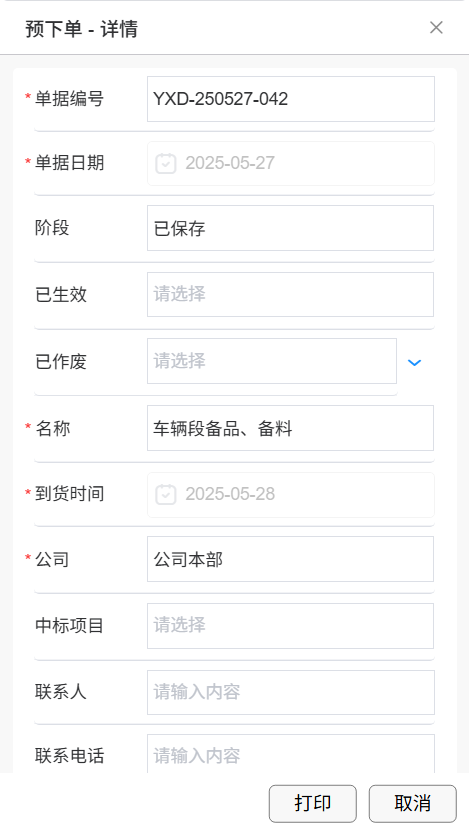Screen dimensions: 469x834
Task: Click the 公司 field showing 公司本部
Action: pos(290,559)
